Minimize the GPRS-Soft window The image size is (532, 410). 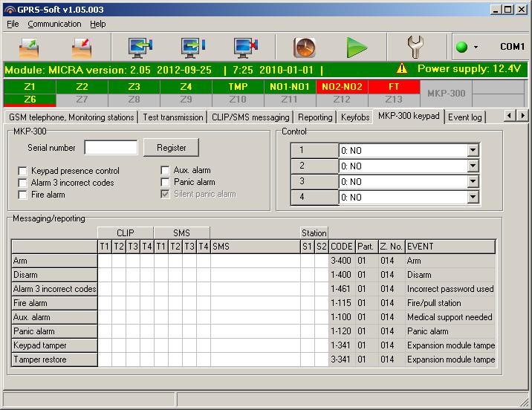coord(496,10)
